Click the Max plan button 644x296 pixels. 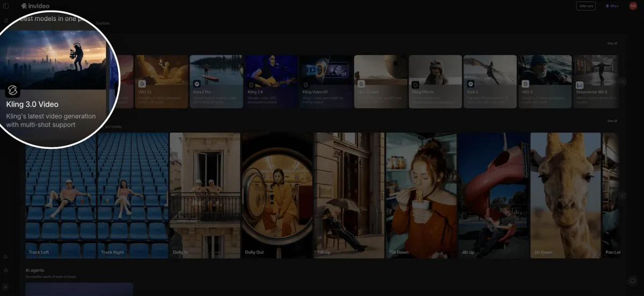click(x=612, y=6)
